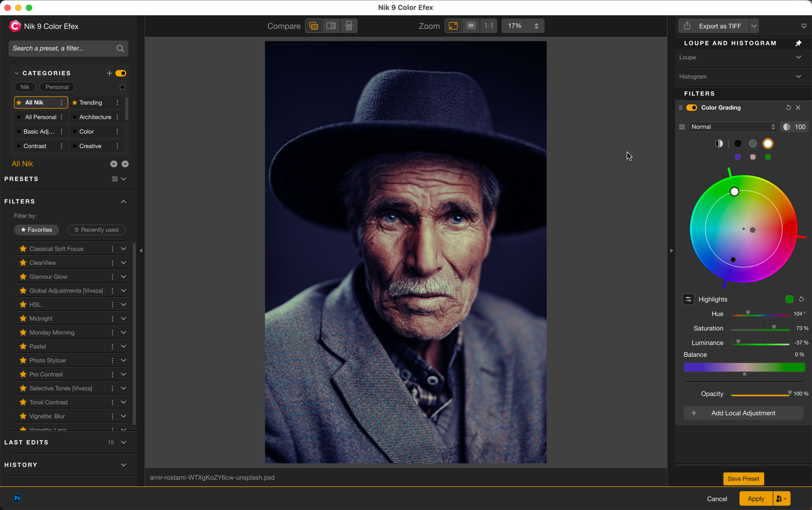Click the zoom-to-fit icon

[453, 26]
